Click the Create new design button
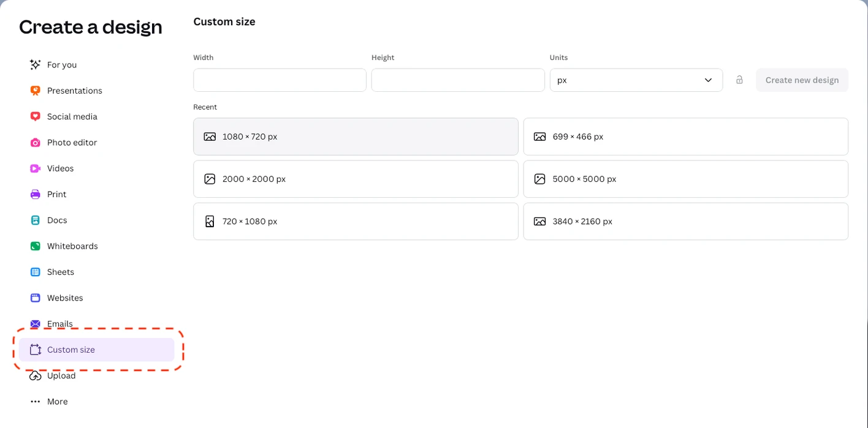Screen dimensions: 868x428 801,80
